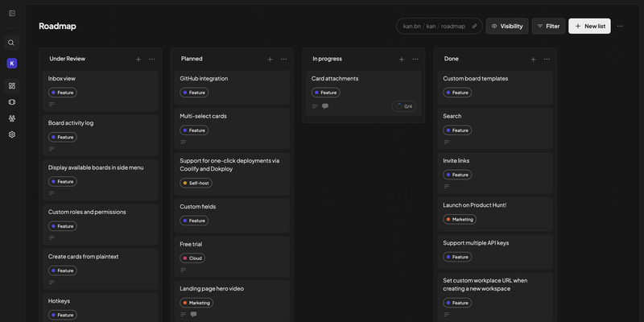Add a card to Done list
The width and height of the screenshot is (644, 322).
click(x=533, y=59)
